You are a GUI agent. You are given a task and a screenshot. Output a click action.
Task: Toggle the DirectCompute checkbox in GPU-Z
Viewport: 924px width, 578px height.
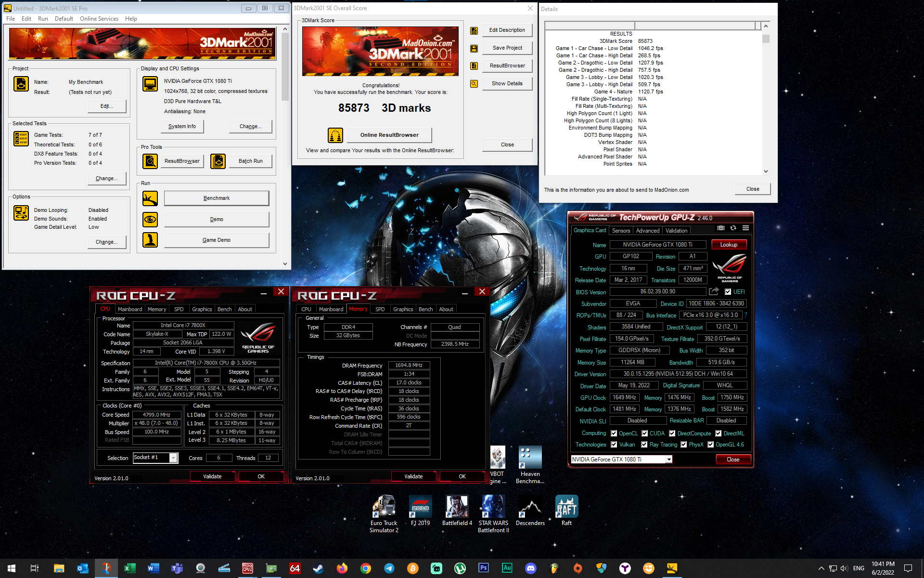672,433
